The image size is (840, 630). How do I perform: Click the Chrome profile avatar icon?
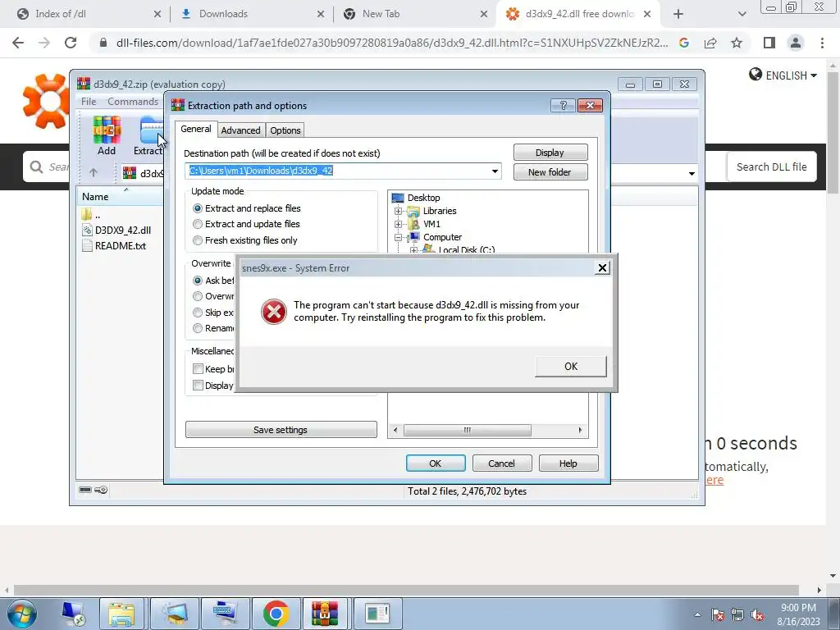[796, 43]
